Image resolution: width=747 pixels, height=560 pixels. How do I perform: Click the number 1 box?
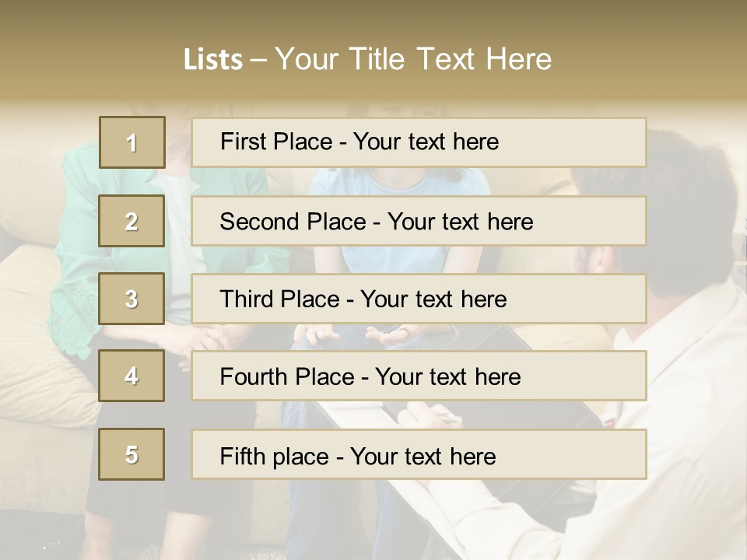coord(132,142)
